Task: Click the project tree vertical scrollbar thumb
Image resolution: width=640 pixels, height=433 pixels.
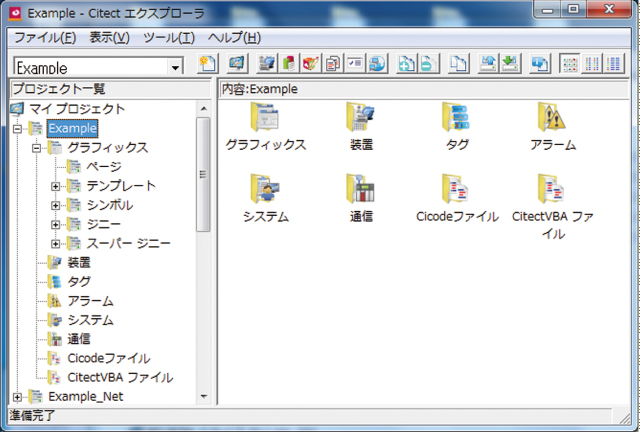Action: (203, 175)
